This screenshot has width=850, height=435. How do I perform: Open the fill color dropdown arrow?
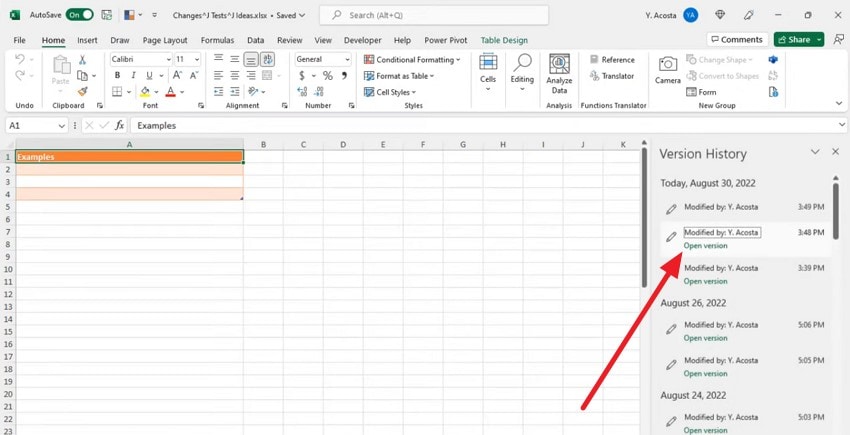coord(157,92)
